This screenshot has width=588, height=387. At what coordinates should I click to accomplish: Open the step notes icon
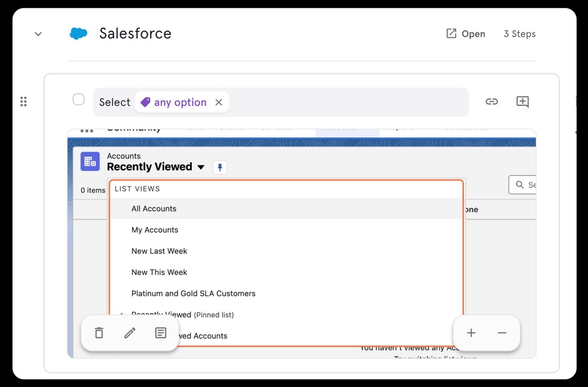[161, 332]
